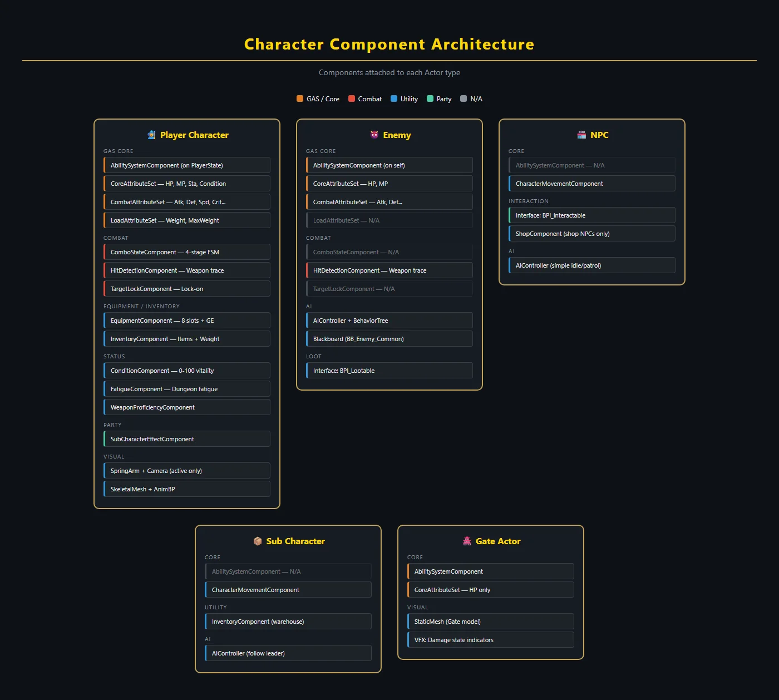The image size is (779, 700).
Task: Select SubCharacterEffectComponent under Party
Action: [x=187, y=439]
